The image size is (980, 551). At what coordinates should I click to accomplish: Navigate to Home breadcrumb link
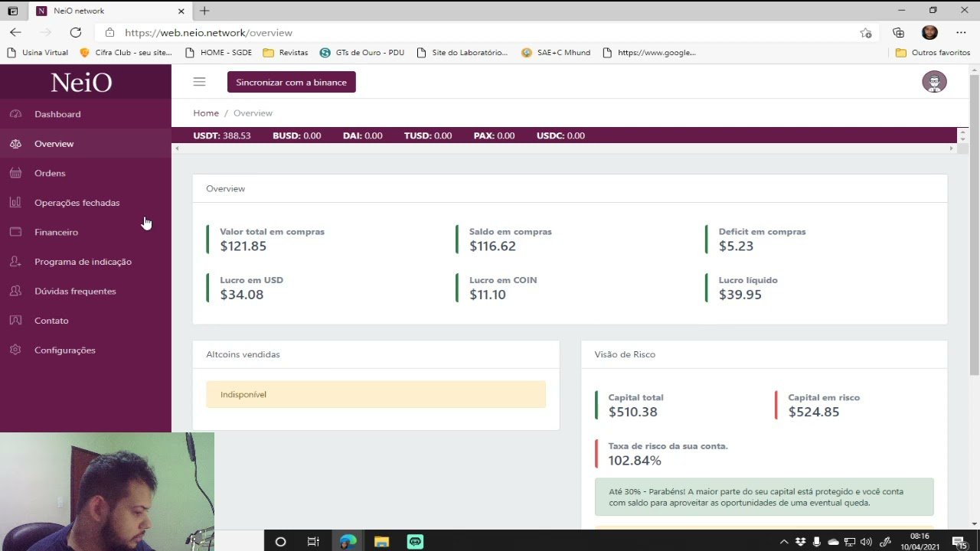pyautogui.click(x=206, y=112)
